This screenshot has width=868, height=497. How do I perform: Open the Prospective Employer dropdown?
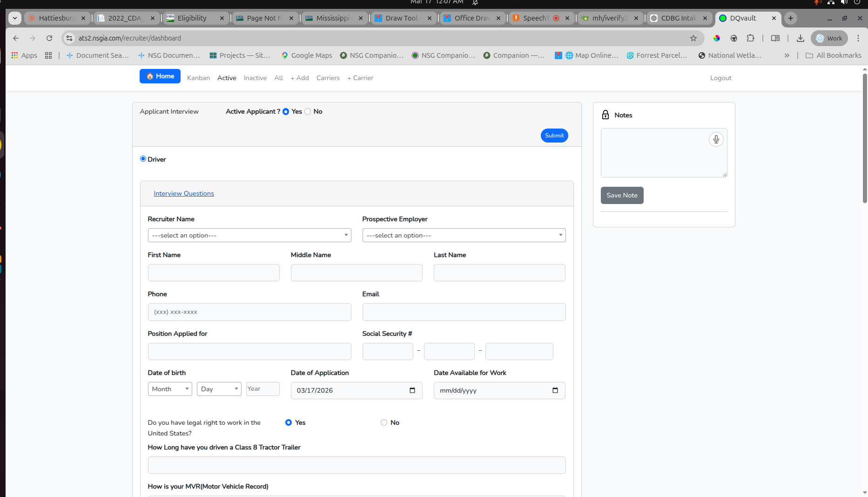[464, 235]
